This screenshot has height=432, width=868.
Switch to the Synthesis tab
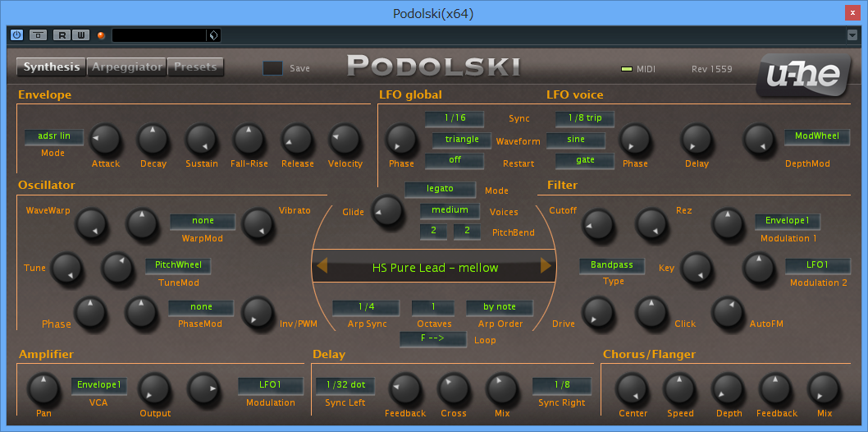point(52,67)
